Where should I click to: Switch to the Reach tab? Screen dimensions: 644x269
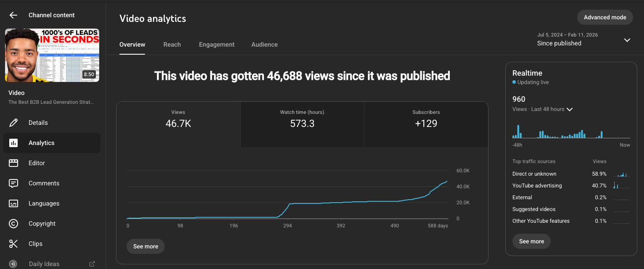tap(172, 44)
